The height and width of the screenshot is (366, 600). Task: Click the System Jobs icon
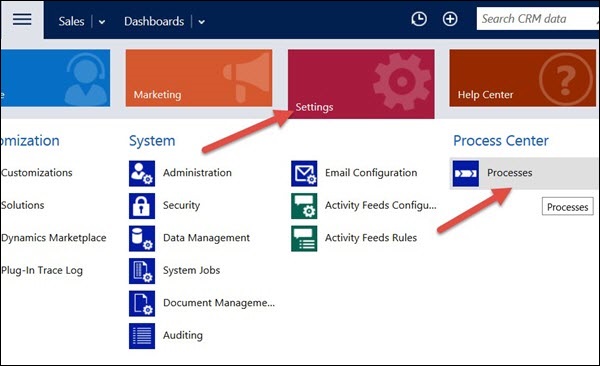coord(142,271)
